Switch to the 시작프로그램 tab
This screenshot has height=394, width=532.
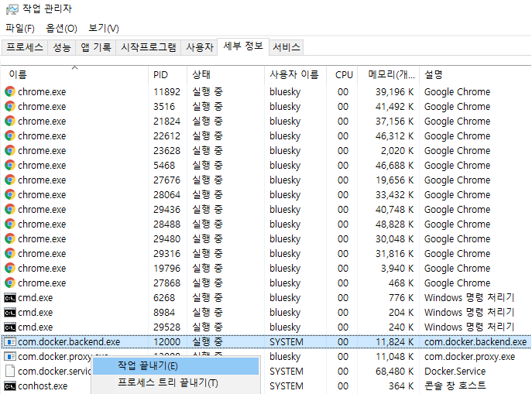pos(149,47)
